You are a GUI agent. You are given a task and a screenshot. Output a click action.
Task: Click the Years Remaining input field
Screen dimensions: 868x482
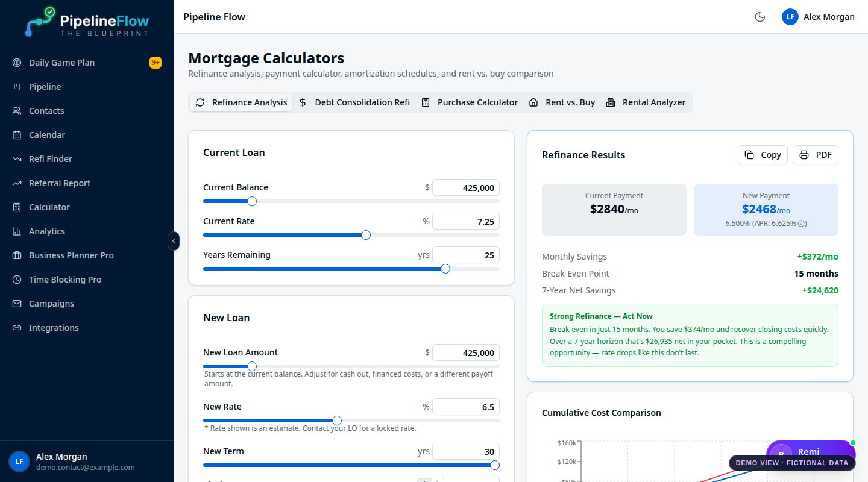pyautogui.click(x=466, y=255)
